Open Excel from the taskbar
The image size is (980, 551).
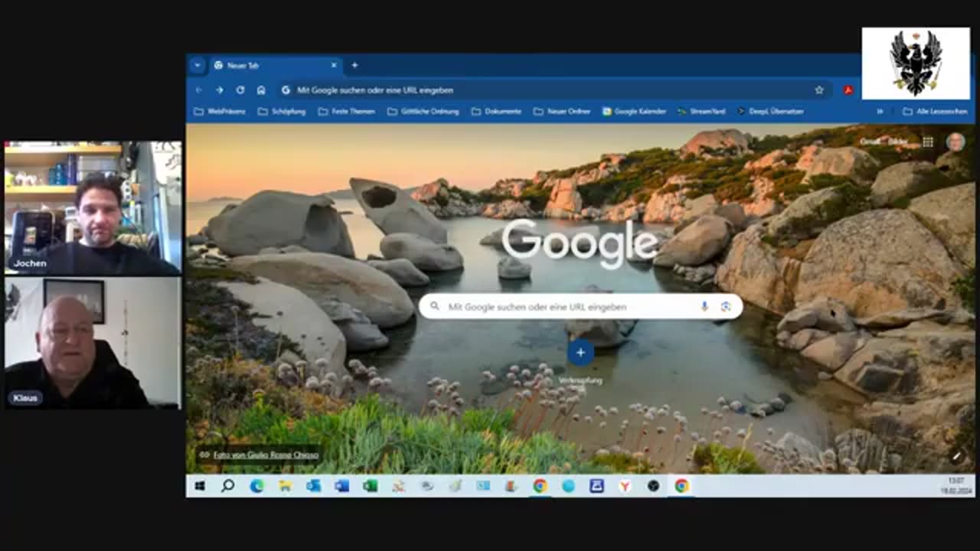[x=370, y=486]
